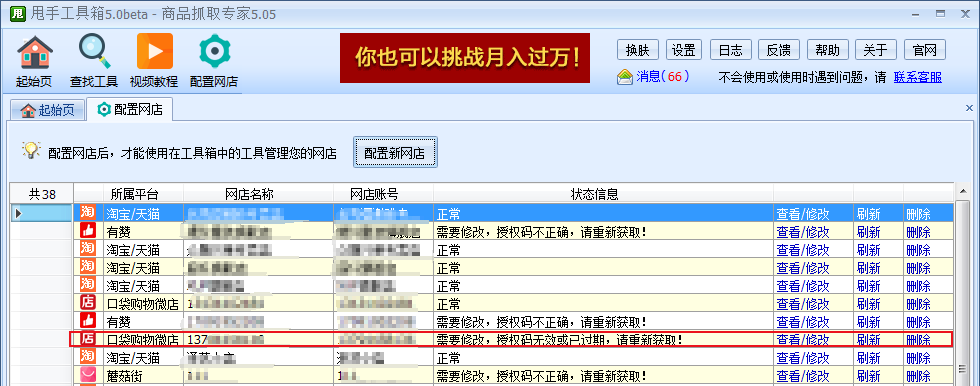Click 查看/修改 in the 蘑菇街 row

pos(802,377)
